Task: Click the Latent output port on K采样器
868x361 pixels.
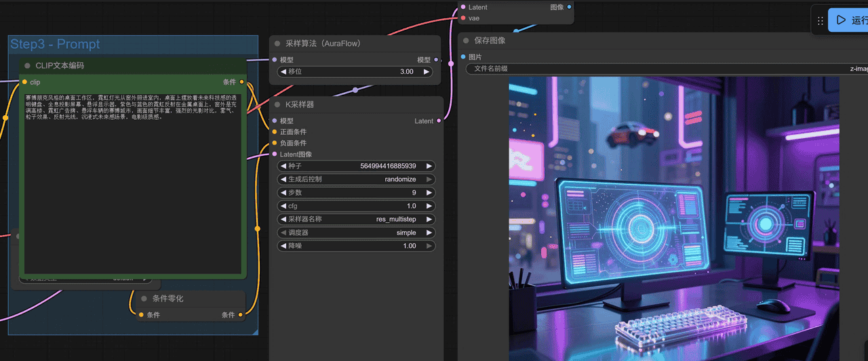Action: (439, 121)
